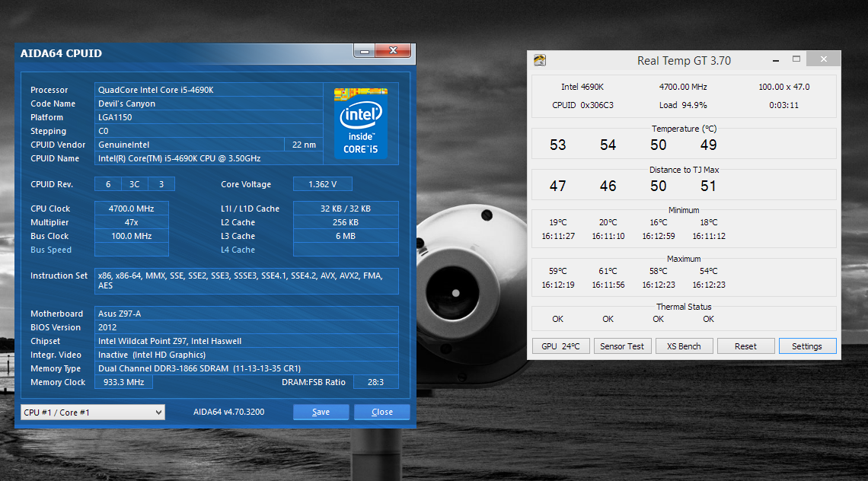Minimize the Real Temp GT window
This screenshot has width=868, height=481.
(x=776, y=60)
